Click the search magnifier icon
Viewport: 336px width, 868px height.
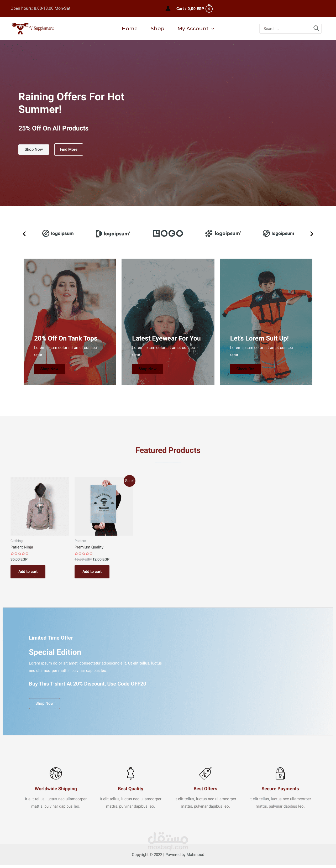pyautogui.click(x=316, y=28)
